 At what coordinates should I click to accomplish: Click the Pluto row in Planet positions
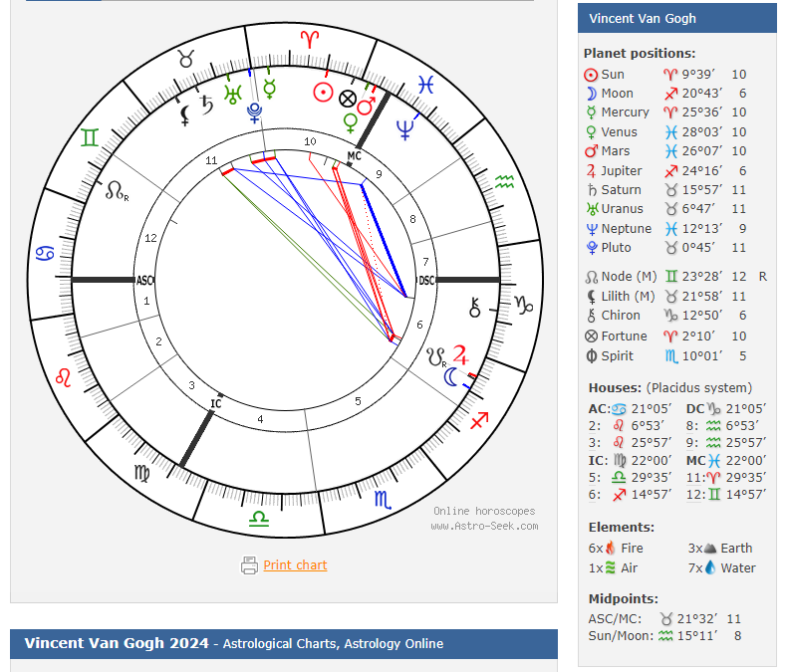[665, 248]
